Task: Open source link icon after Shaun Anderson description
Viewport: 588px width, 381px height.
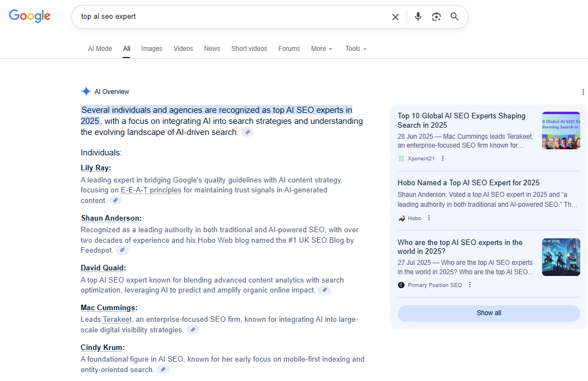Action: [122, 250]
